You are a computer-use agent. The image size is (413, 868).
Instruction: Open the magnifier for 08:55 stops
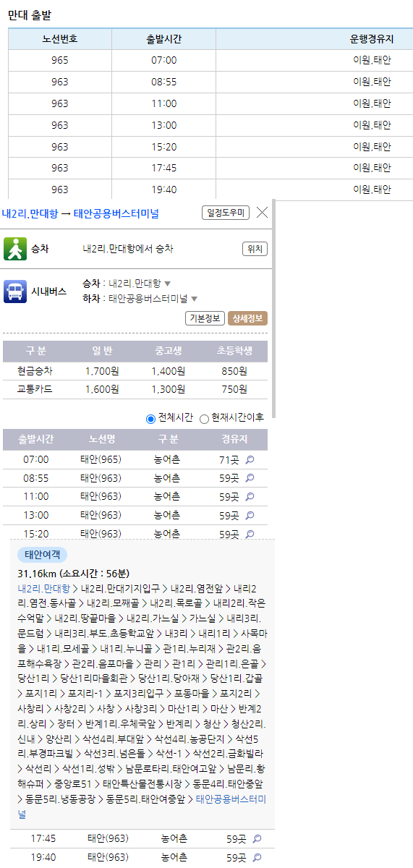coord(250,478)
